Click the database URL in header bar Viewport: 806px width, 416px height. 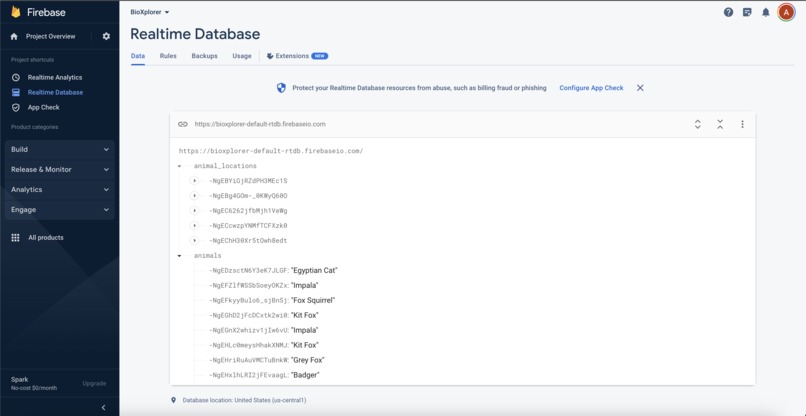260,124
